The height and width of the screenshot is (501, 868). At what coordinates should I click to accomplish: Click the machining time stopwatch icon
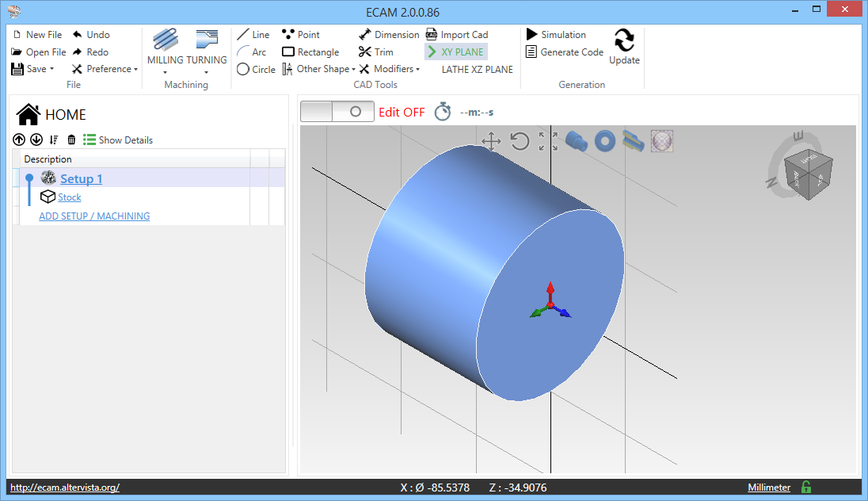[x=442, y=112]
